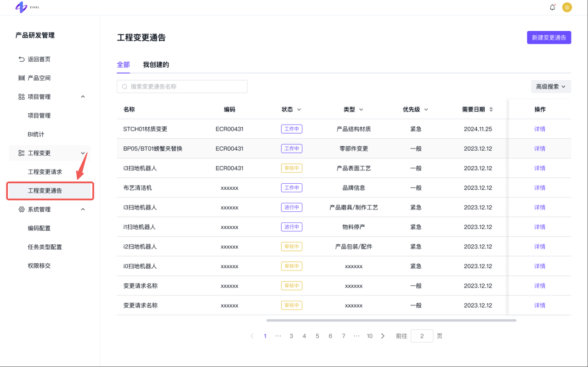Go to page 4
Viewport: 588px width, 367px height.
[304, 336]
